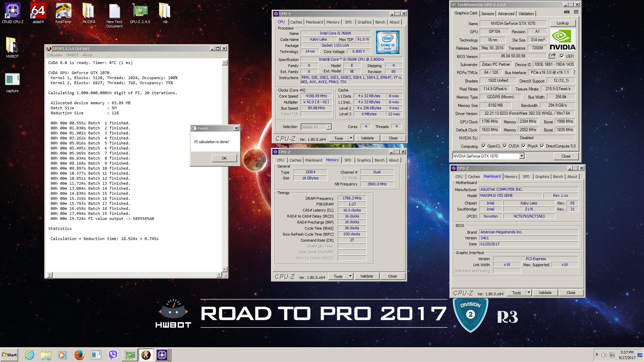Expand Tools arrow in CPU-Z CPU window
The image size is (644, 362).
click(x=351, y=138)
